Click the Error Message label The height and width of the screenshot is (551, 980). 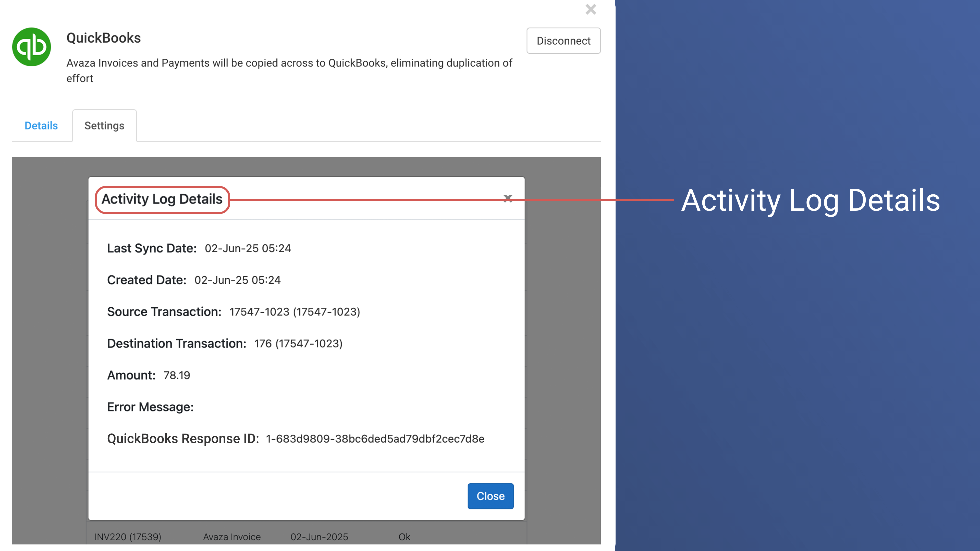(150, 407)
